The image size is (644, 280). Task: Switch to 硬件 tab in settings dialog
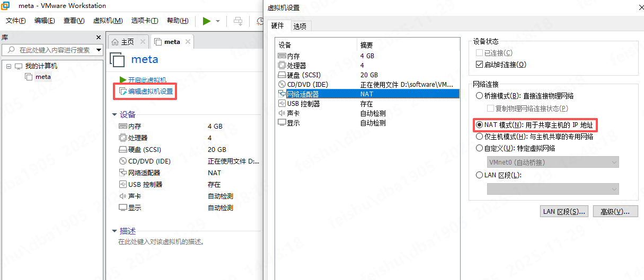[278, 25]
